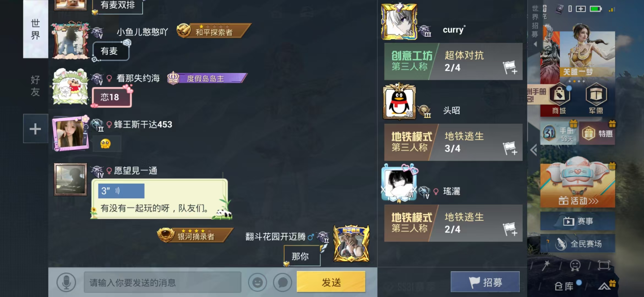Image resolution: width=644 pixels, height=297 pixels.
Task: Switch to the 世界 chat tab
Action: click(36, 29)
